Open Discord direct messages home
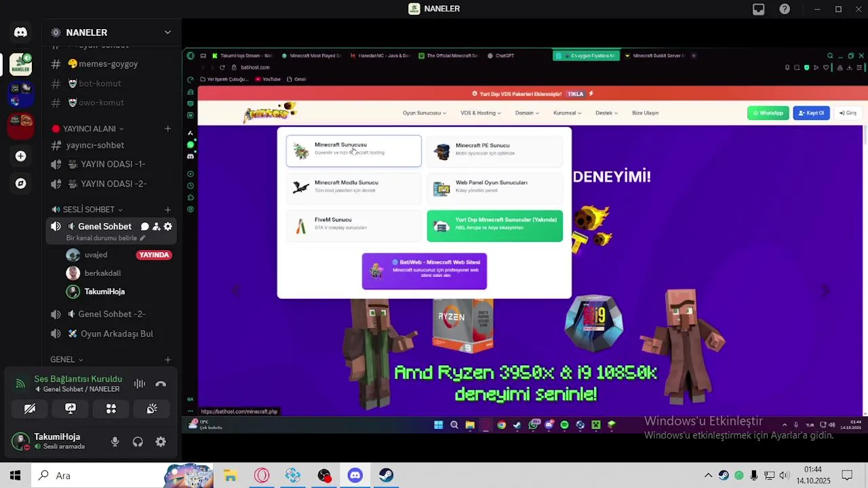 [20, 32]
